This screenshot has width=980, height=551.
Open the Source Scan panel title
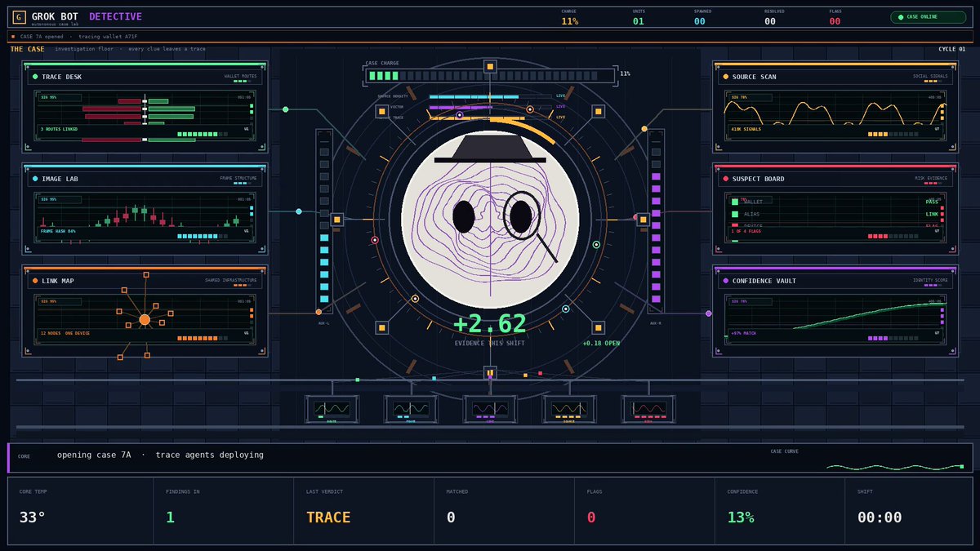755,77
